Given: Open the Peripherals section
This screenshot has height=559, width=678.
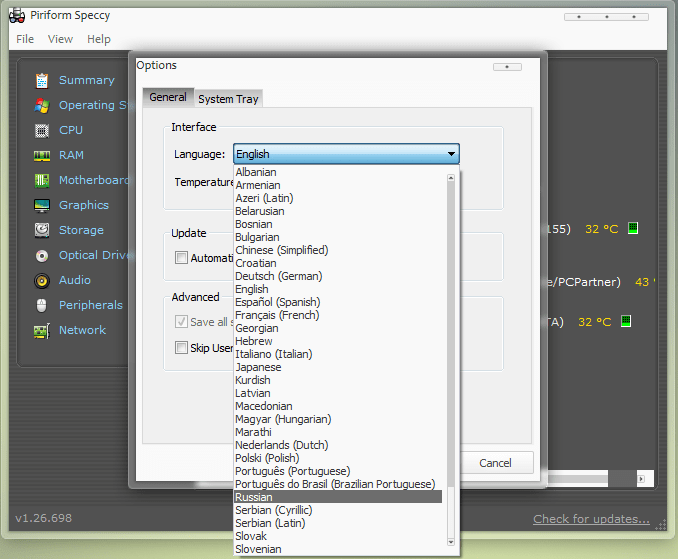Looking at the screenshot, I should click(x=91, y=305).
